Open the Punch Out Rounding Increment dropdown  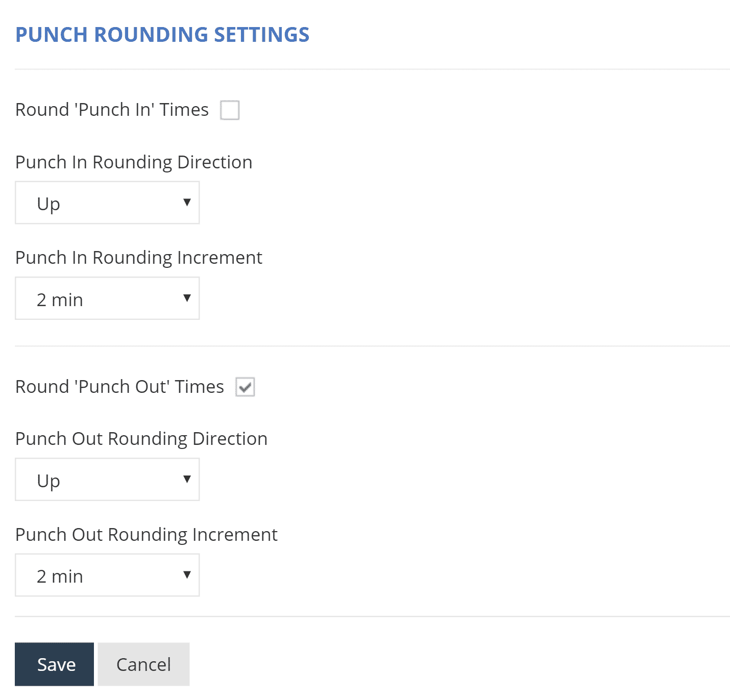tap(107, 575)
